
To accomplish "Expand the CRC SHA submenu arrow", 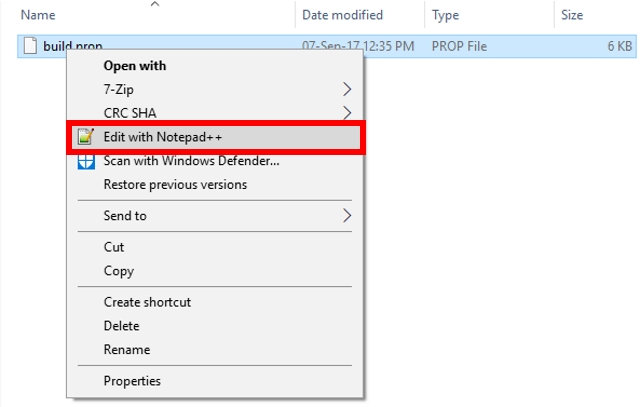I will (x=347, y=113).
